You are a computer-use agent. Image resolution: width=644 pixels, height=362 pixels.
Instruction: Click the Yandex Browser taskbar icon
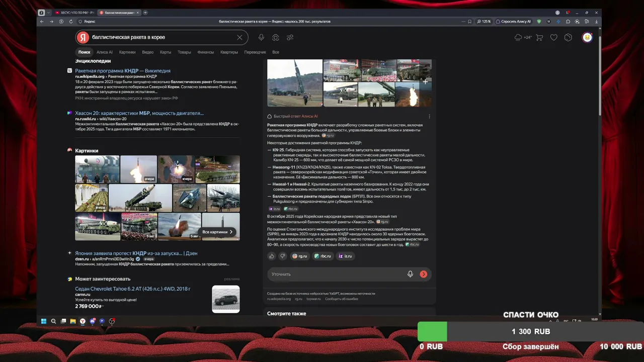coord(83,321)
